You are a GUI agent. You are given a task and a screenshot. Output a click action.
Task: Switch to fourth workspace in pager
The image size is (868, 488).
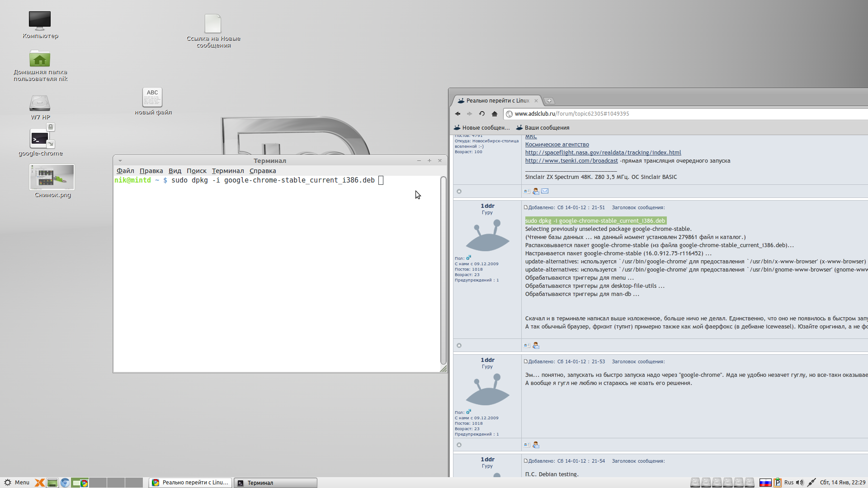coord(134,483)
